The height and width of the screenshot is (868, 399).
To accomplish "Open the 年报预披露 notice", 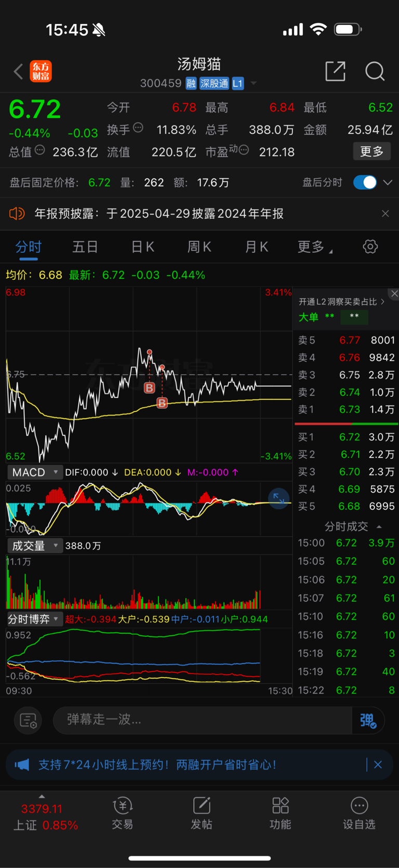I will point(159,214).
